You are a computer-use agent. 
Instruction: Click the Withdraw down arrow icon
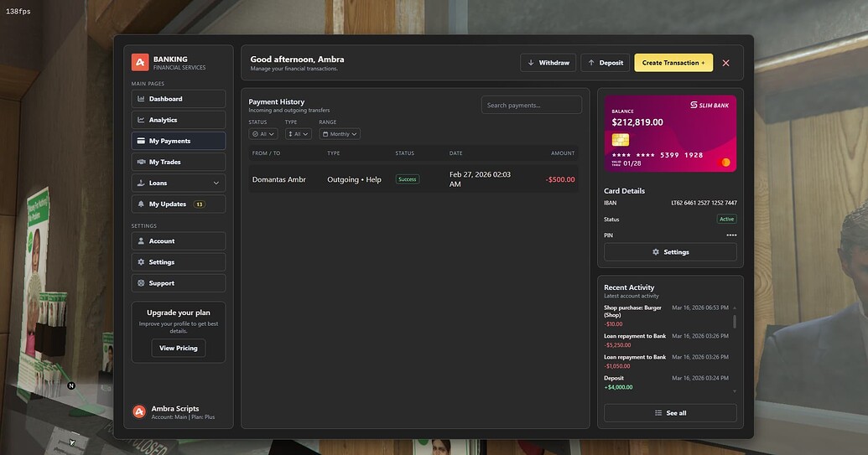[x=531, y=63]
